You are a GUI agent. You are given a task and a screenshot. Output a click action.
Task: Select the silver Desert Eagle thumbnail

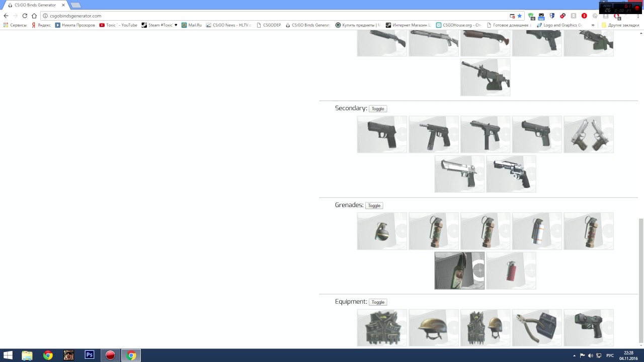coord(459,173)
